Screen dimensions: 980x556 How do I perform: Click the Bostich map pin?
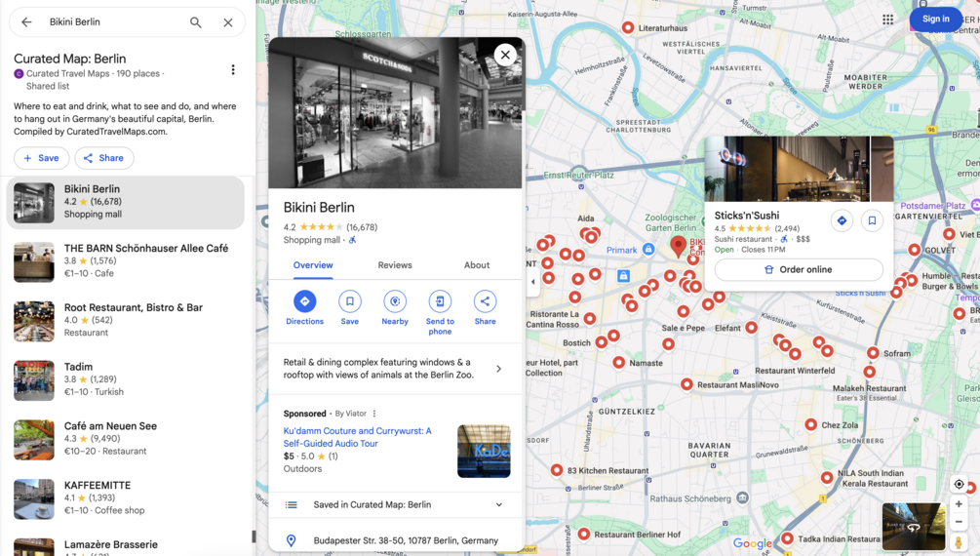[x=602, y=342]
